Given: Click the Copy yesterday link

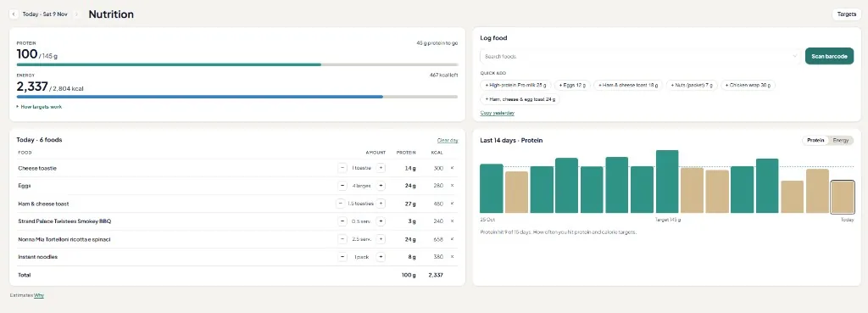Looking at the screenshot, I should tap(497, 113).
